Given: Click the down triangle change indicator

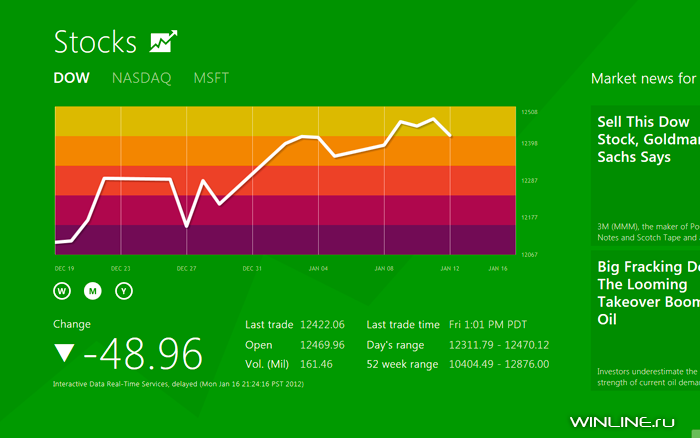Looking at the screenshot, I should (x=64, y=353).
